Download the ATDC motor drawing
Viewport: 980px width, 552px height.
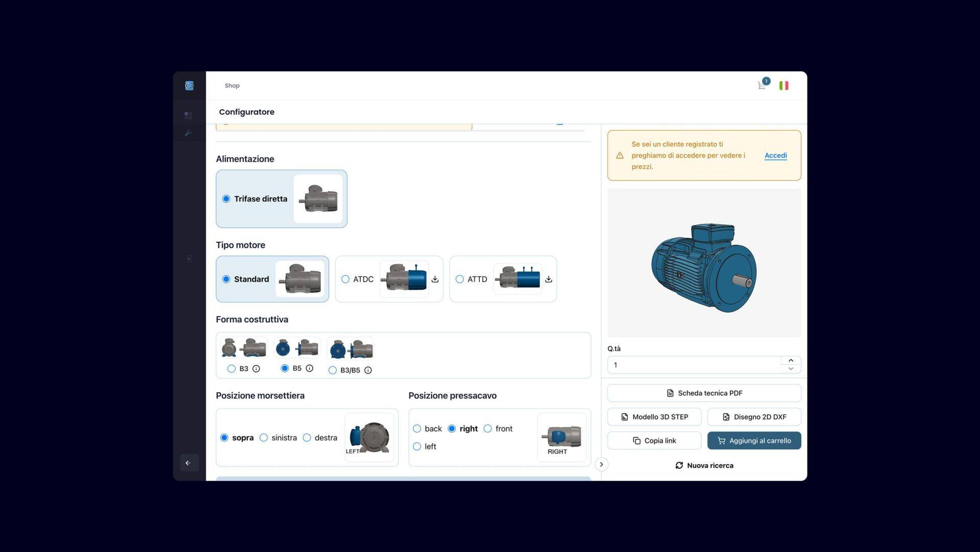435,279
